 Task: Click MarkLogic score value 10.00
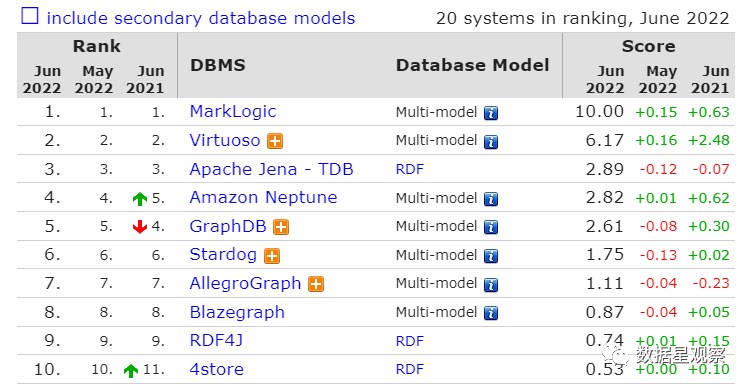[x=599, y=111]
